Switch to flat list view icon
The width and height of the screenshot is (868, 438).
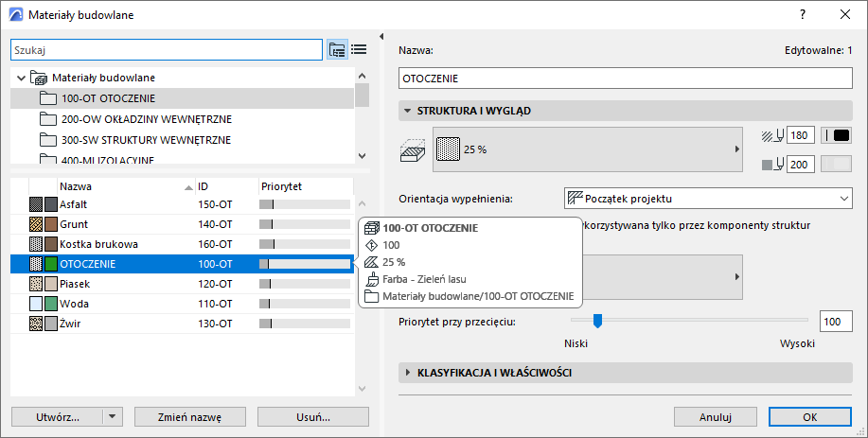click(359, 49)
